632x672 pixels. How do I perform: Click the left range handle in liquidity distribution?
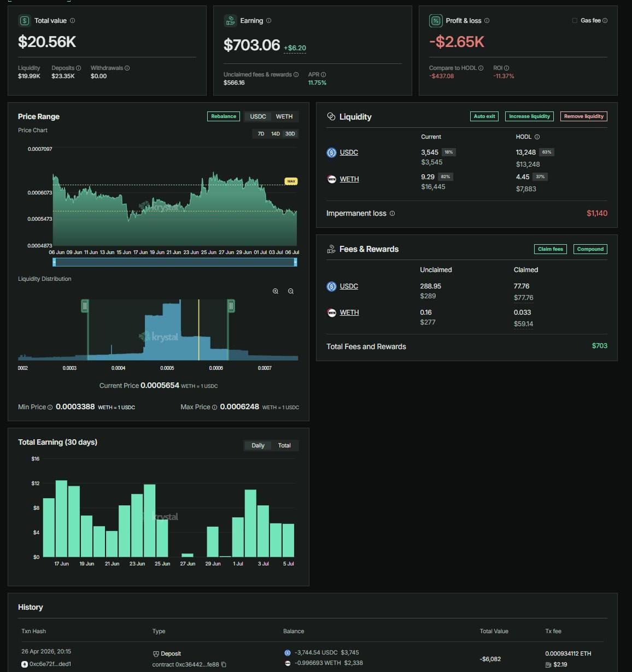(85, 306)
